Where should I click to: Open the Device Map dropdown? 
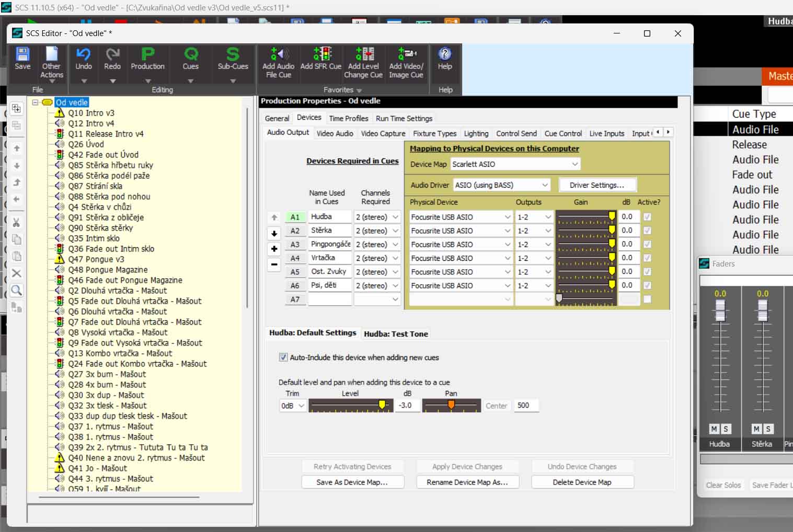(x=515, y=164)
